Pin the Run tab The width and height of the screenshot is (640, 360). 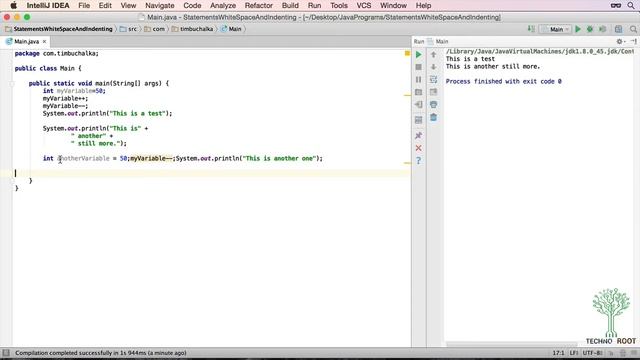pos(418,136)
